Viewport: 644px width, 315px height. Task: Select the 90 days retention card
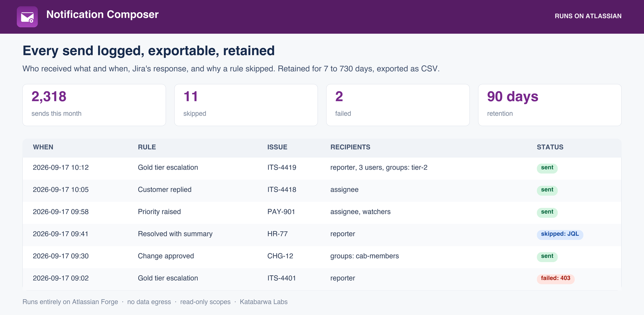coord(550,105)
